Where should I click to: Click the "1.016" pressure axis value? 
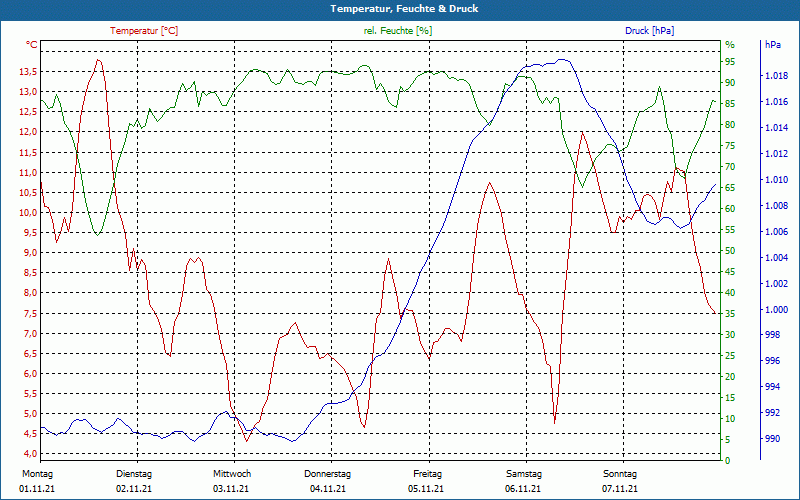pos(776,103)
